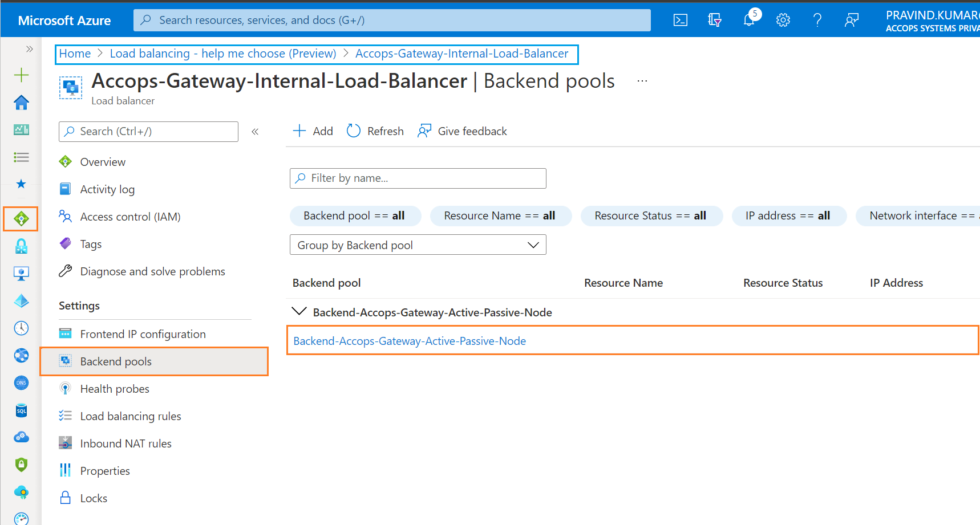Viewport: 980px width, 525px height.
Task: Open the notifications bell
Action: point(749,21)
